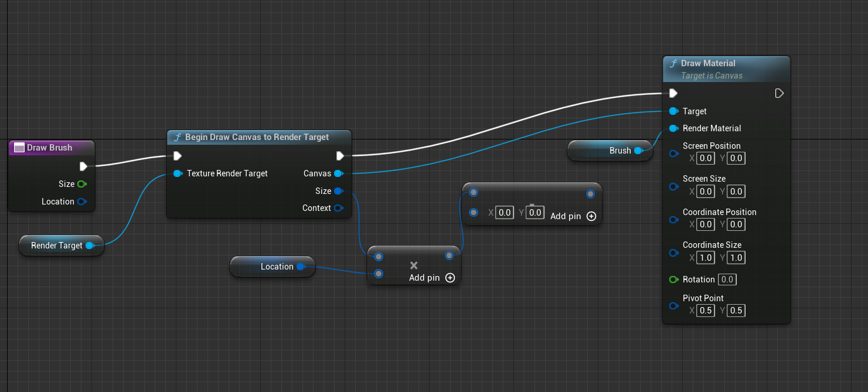Click the Render Target variable output pin
The height and width of the screenshot is (392, 868).
[90, 246]
